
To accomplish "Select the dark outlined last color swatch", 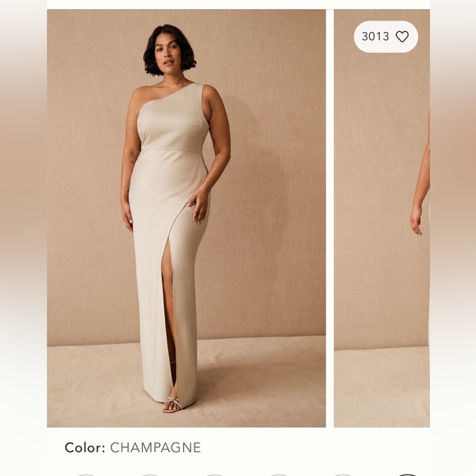I will click(407, 475).
